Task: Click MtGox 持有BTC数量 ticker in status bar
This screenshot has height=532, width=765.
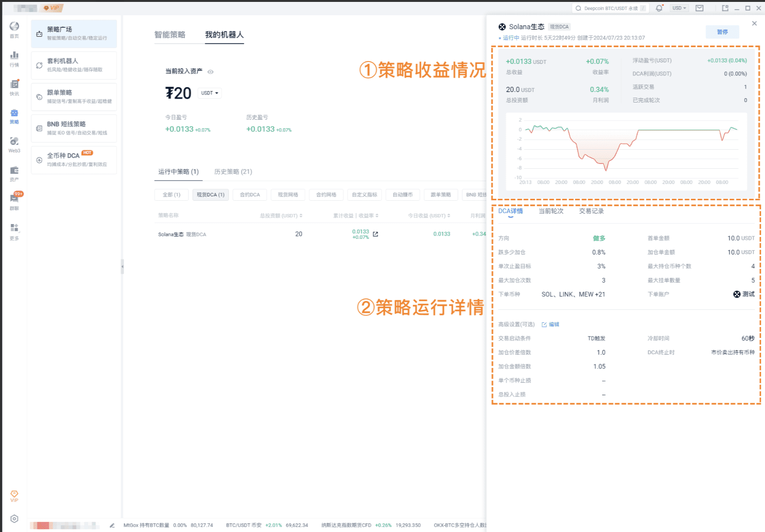Action: pyautogui.click(x=168, y=525)
